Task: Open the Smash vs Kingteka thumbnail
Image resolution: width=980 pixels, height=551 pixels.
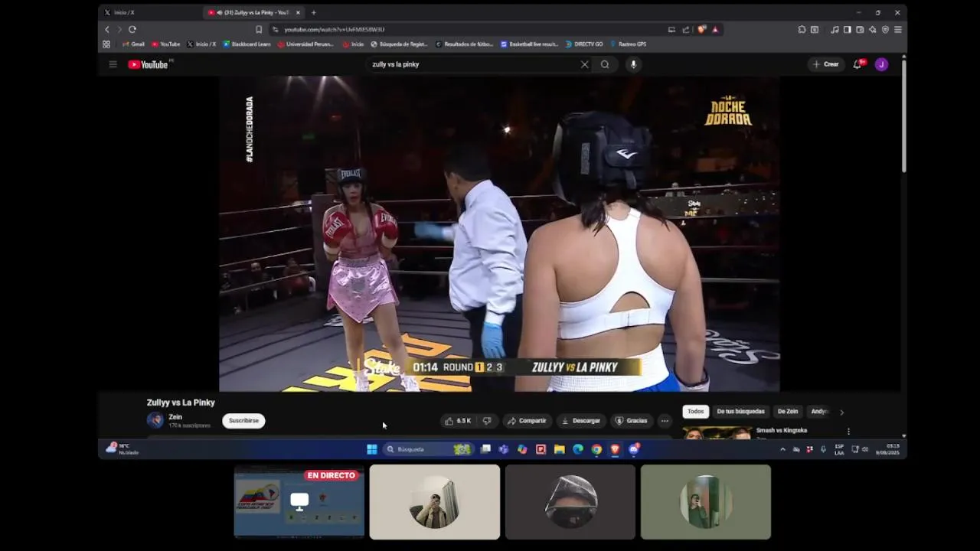Action: coord(717,432)
